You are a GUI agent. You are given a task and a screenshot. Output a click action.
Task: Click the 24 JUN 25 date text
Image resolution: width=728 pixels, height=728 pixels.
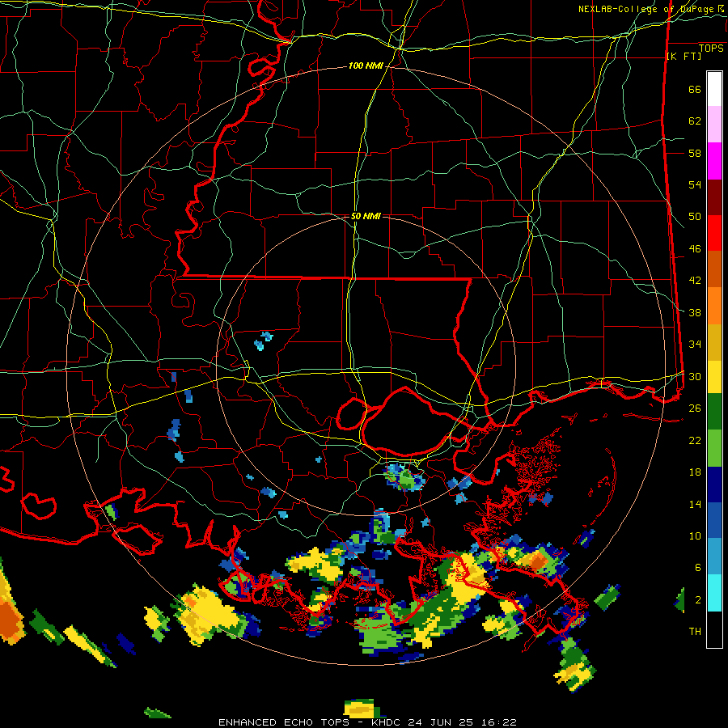(440, 722)
